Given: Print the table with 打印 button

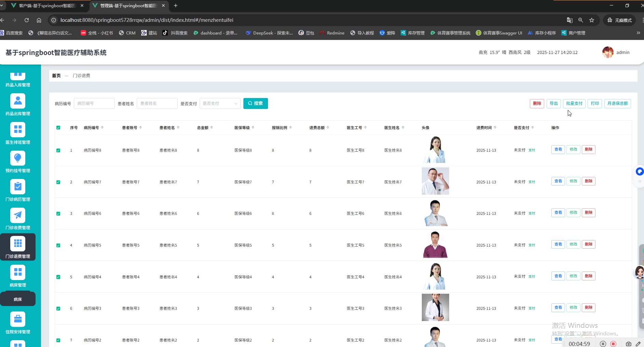Looking at the screenshot, I should (595, 103).
